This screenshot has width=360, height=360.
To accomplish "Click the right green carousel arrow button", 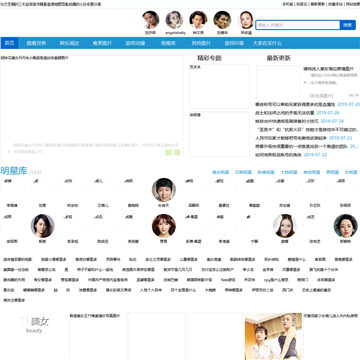I will pos(177,152).
